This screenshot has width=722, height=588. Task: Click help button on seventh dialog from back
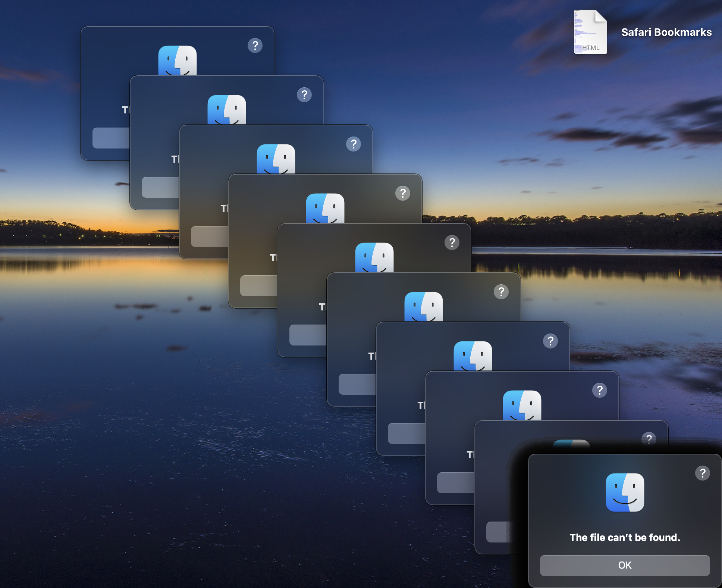coord(550,341)
